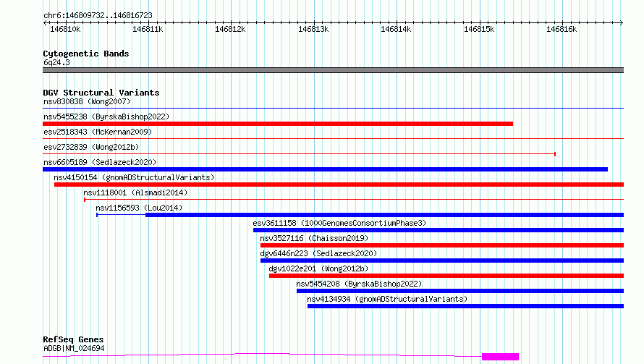Click the 146811k ruler tick label
Viewport: 644px width, 364px height.
[148, 29]
